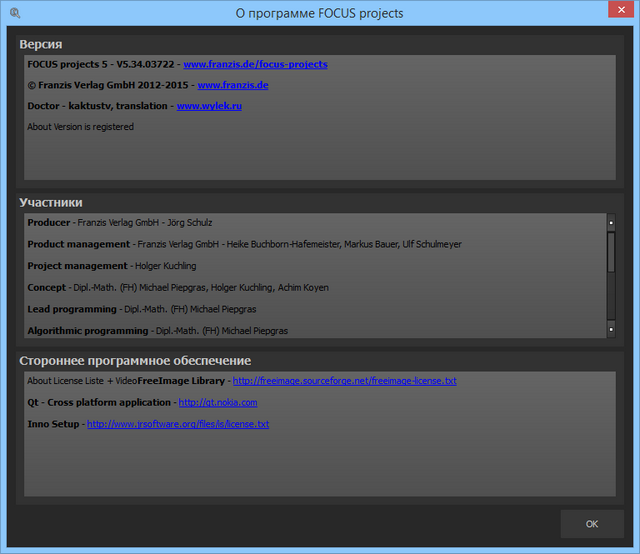640x554 pixels.
Task: Select the 'About Version is registered' text
Action: pos(80,127)
